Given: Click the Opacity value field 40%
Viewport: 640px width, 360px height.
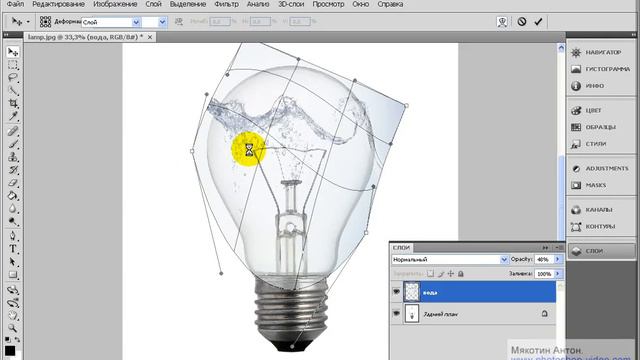Looking at the screenshot, I should pos(544,259).
